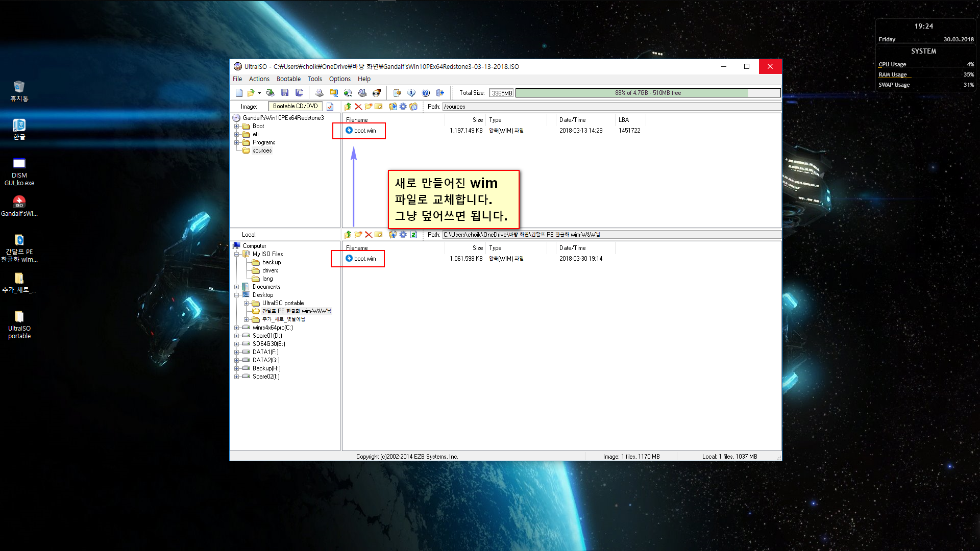Expand the UltraISO portable folder node
The image size is (980, 551).
(x=247, y=303)
